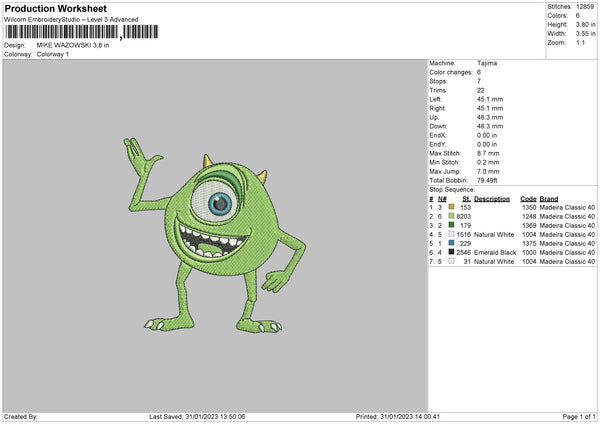Select the light green thread swatch, stop 2
Viewport: 600px width, 424px height.
tap(452, 216)
